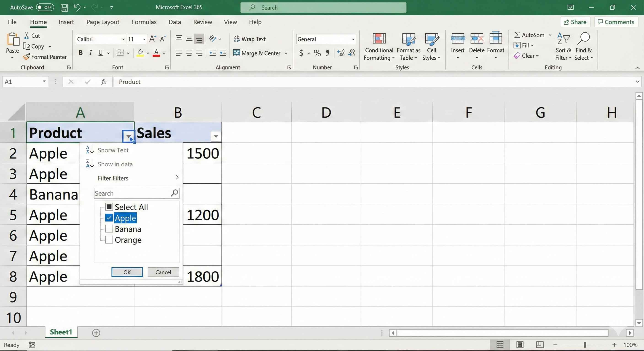Click the Save disk icon
The height and width of the screenshot is (351, 644).
click(x=64, y=8)
